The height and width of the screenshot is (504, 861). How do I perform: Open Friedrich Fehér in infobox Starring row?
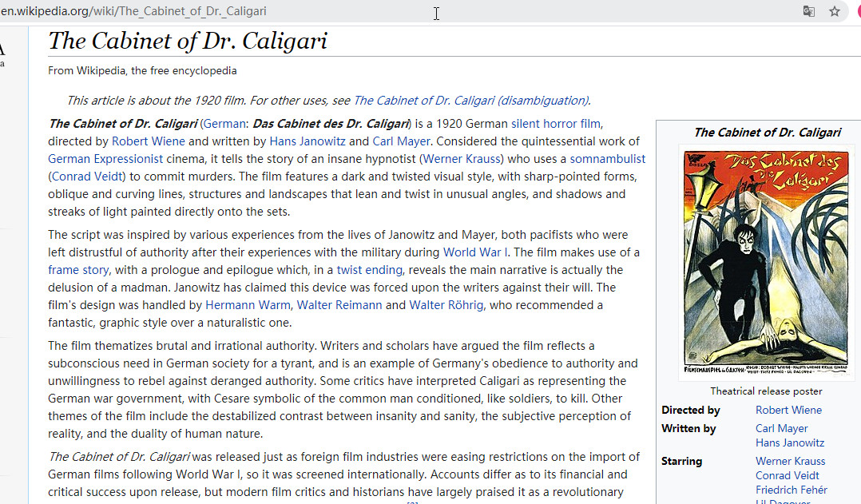click(x=792, y=490)
